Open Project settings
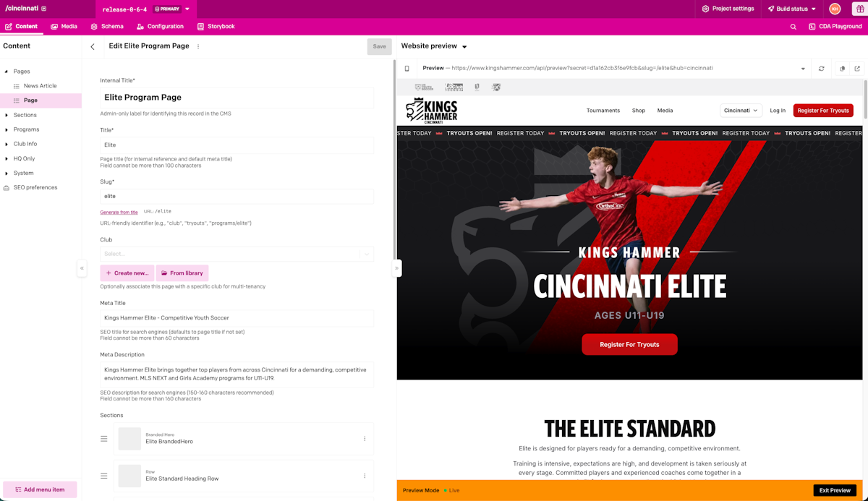 pyautogui.click(x=728, y=9)
